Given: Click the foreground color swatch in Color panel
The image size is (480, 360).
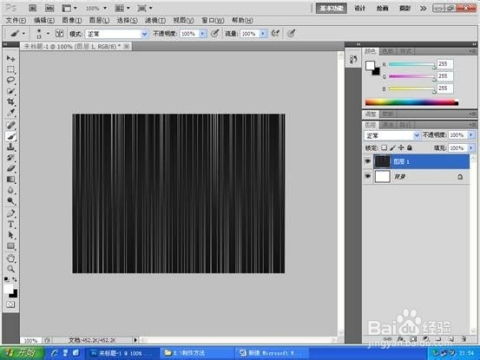Looking at the screenshot, I should click(x=370, y=65).
